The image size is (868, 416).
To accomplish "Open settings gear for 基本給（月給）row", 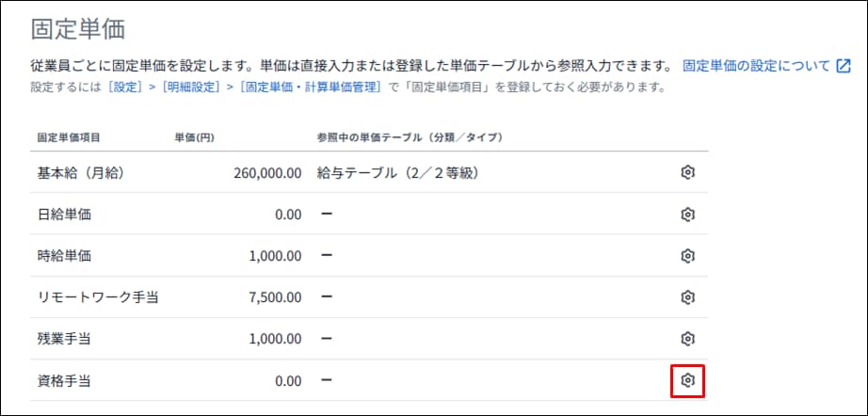I will [x=687, y=172].
